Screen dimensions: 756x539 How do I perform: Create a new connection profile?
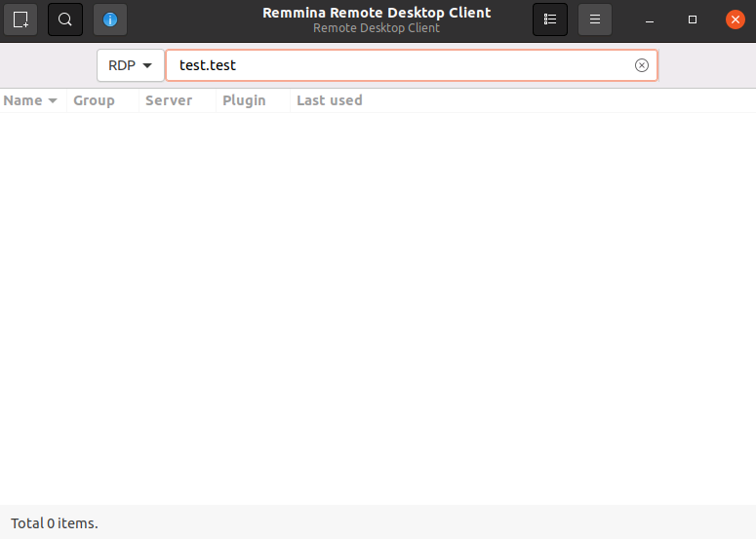tap(20, 19)
